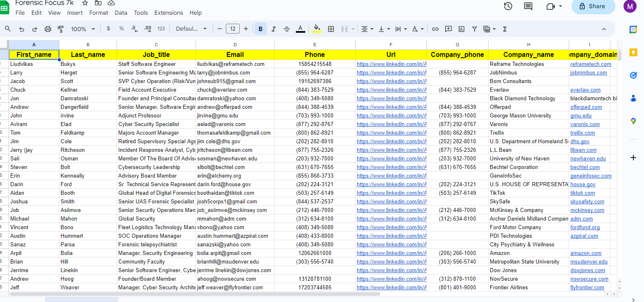Click the M account avatar

630,6
